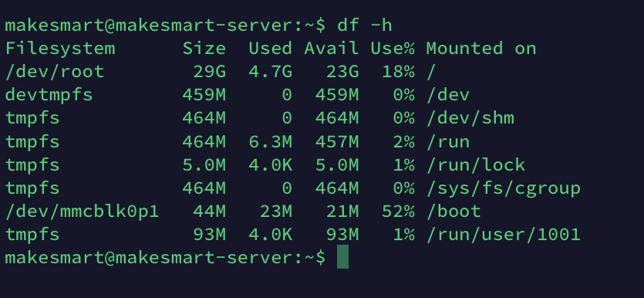
Task: Click the 'Used' column header
Action: pyautogui.click(x=270, y=49)
